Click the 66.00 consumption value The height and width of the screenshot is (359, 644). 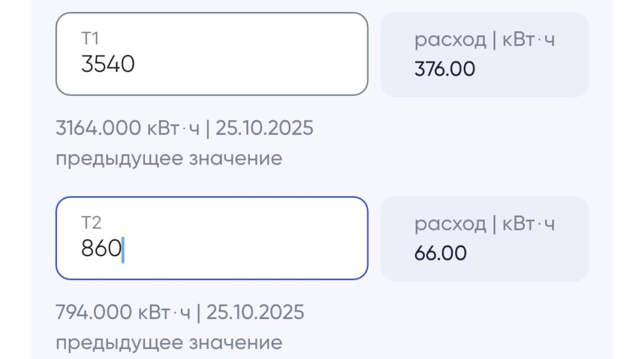click(440, 253)
